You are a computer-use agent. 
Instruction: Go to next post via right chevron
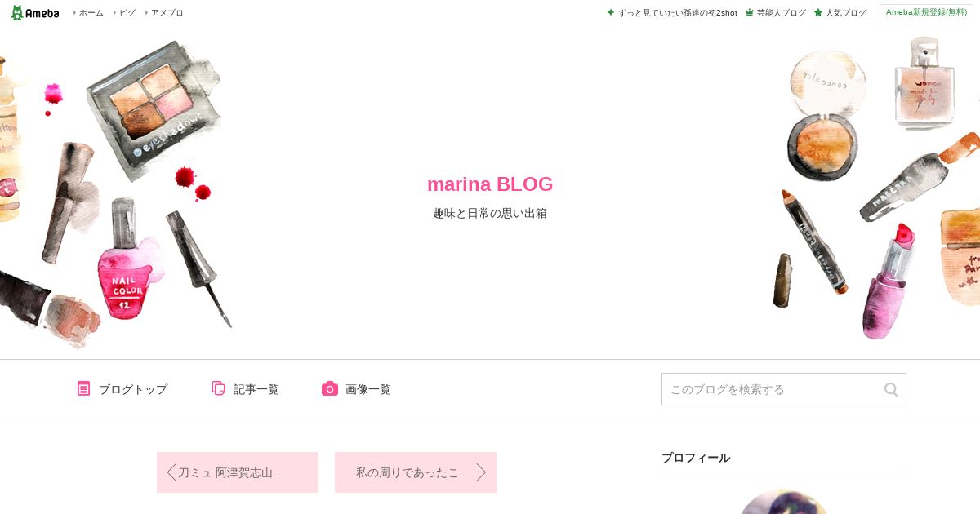coord(481,472)
